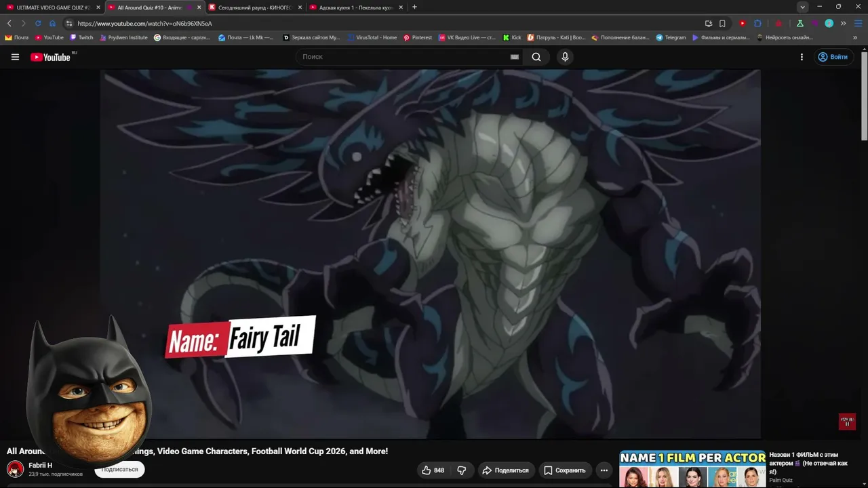868x488 pixels.
Task: Open the Зеркала сайтов bookmark
Action: coord(311,37)
